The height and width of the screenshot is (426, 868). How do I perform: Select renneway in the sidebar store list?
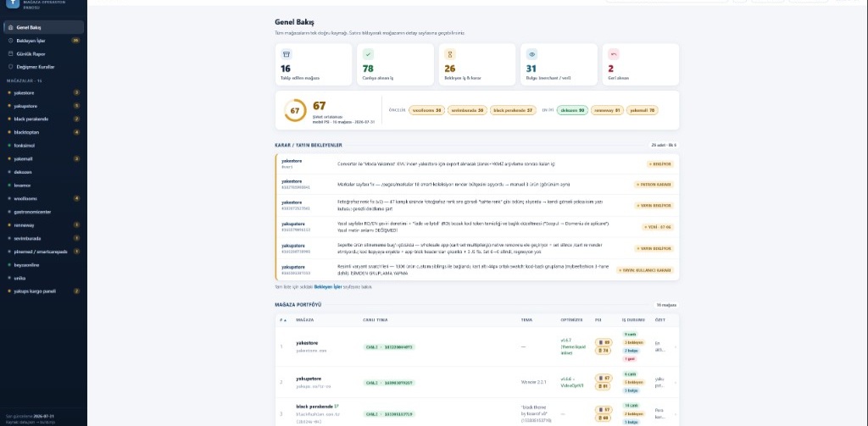[x=44, y=224]
